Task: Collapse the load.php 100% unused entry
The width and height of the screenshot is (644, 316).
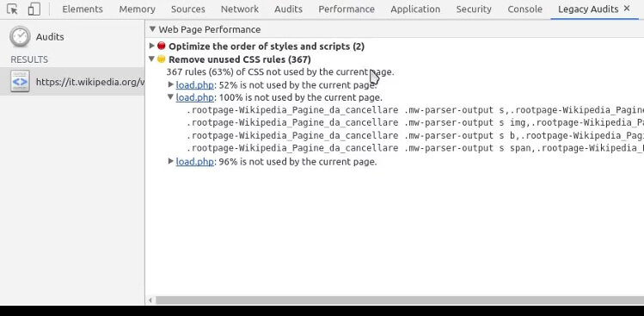Action: point(170,97)
